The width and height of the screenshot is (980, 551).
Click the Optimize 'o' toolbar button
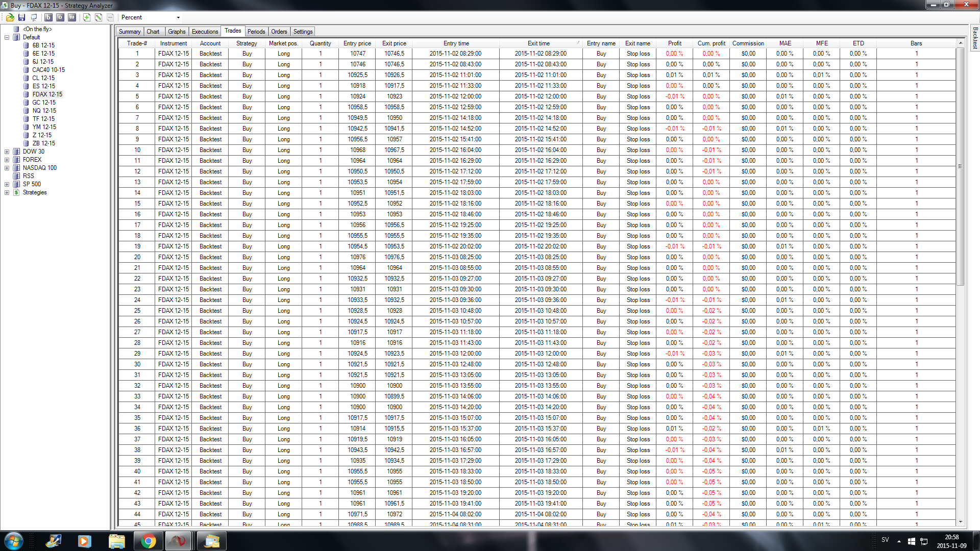(x=60, y=17)
